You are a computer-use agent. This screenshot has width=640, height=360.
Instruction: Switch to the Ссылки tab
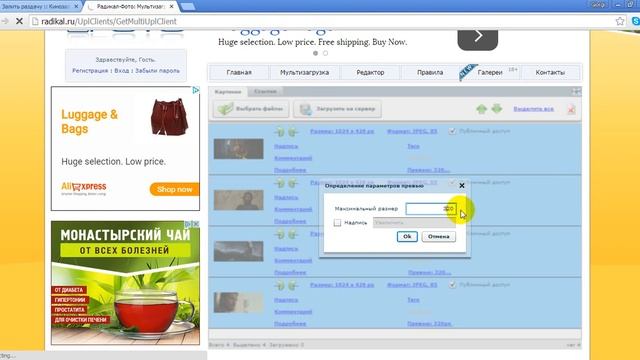click(265, 91)
